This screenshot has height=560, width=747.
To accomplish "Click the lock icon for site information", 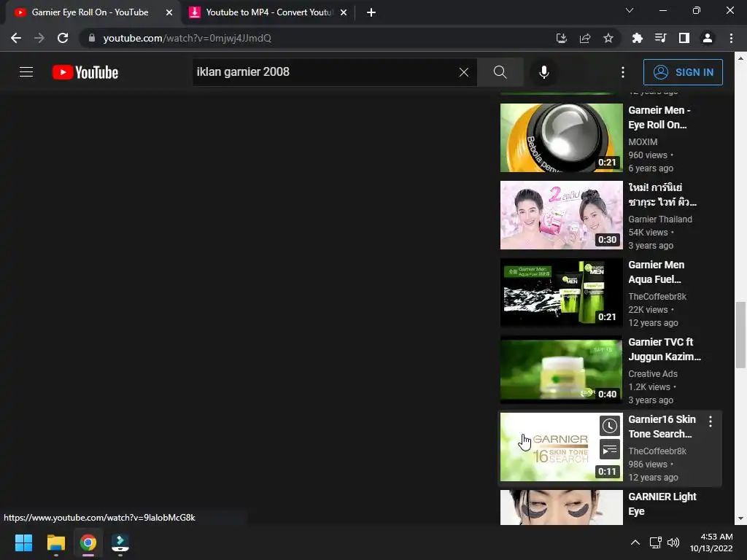I will click(x=91, y=38).
